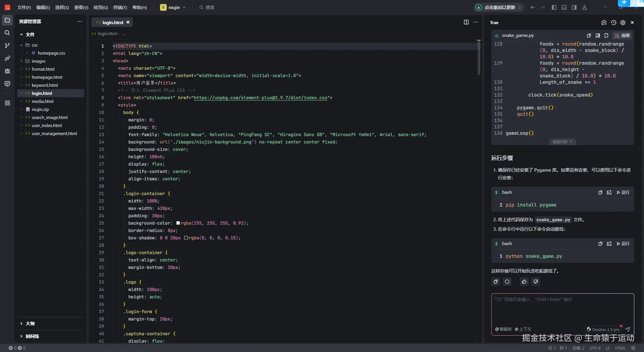
Task: Open the Remote Explorer view
Action: pyautogui.click(x=7, y=84)
